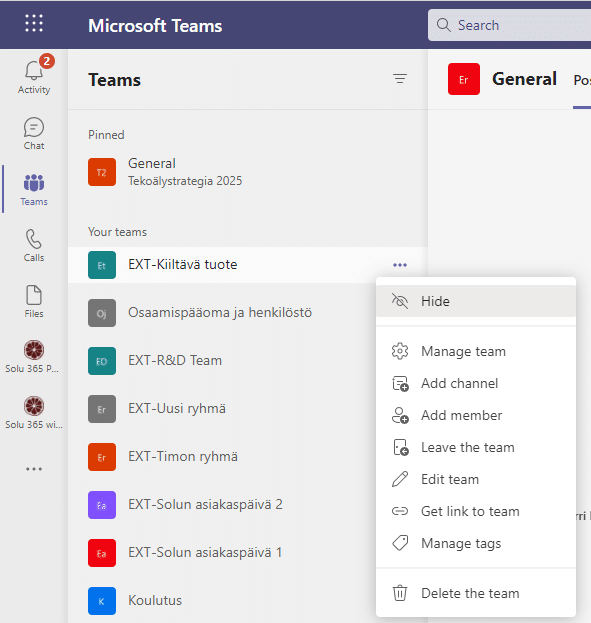The width and height of the screenshot is (591, 623).
Task: Choose Delete the team
Action: pos(476,593)
